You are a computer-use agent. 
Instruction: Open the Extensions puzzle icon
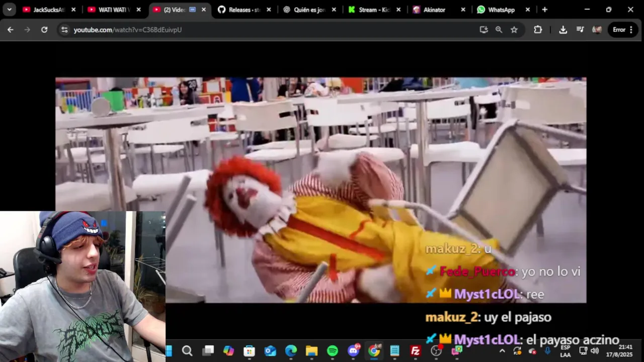(x=538, y=30)
